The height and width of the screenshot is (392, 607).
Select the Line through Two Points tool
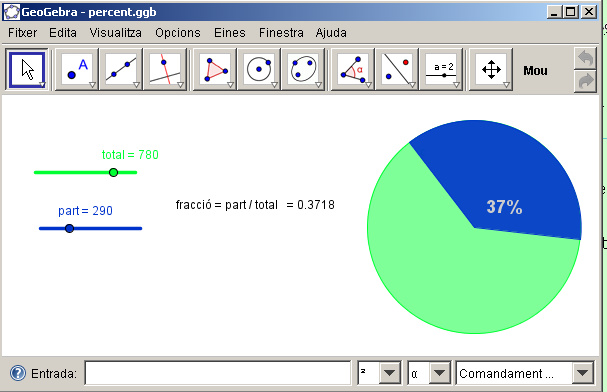point(121,70)
